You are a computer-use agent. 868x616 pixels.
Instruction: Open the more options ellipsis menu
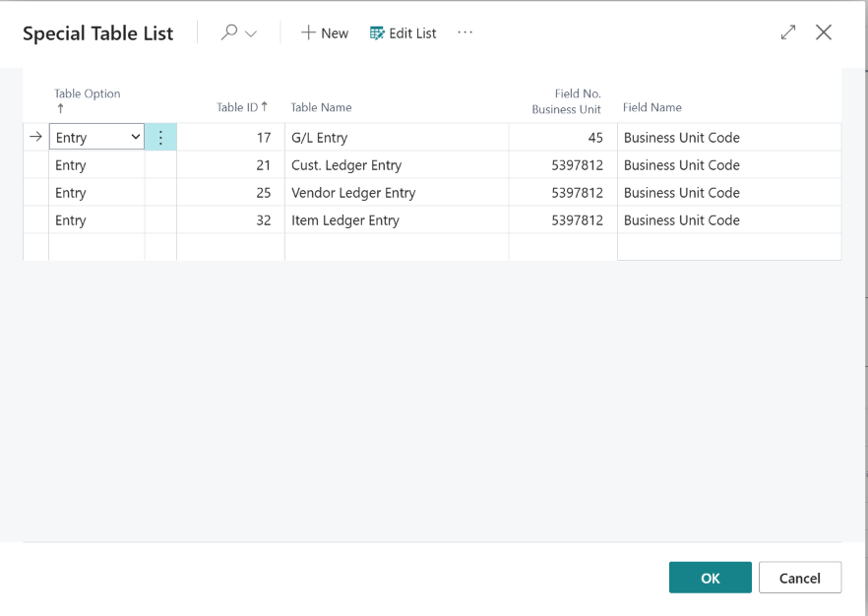click(x=465, y=32)
